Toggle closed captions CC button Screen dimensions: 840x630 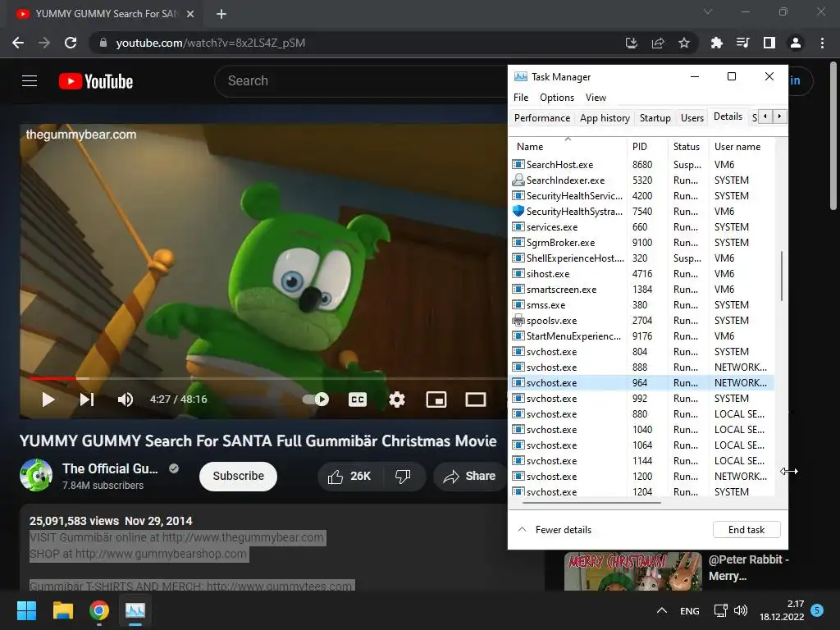click(x=358, y=399)
